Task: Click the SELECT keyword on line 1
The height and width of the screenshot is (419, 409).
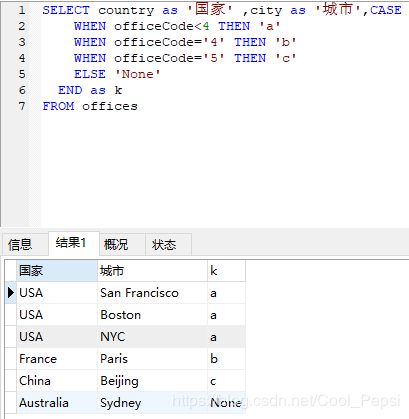Action: 66,10
